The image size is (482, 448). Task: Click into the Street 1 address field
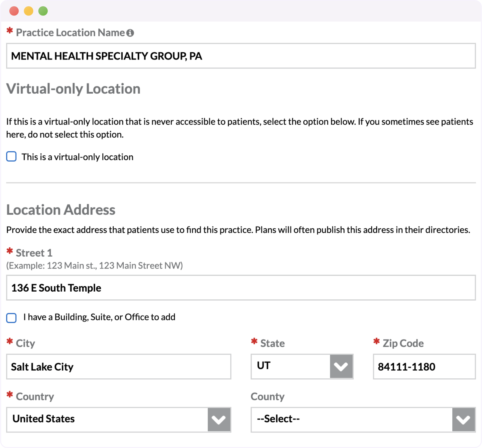241,288
